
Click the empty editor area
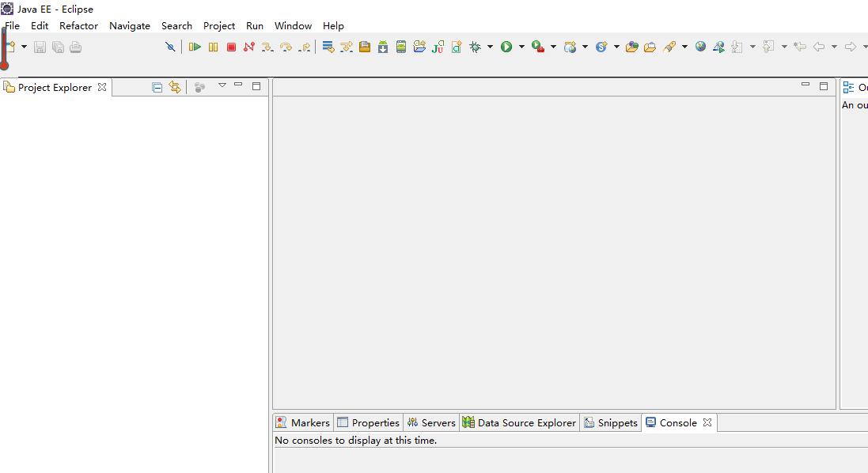[x=554, y=253]
